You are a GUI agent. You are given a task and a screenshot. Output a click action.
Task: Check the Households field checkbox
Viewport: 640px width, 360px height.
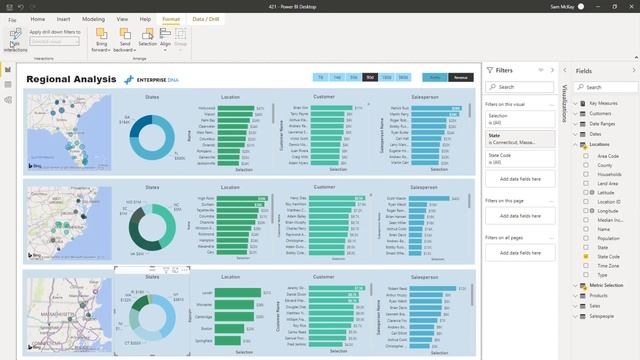[586, 174]
